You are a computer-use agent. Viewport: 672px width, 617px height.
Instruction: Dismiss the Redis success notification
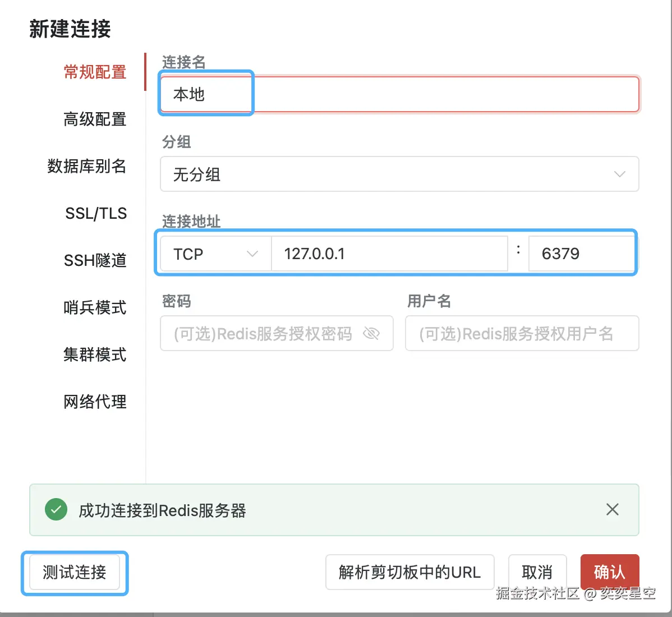tap(612, 509)
